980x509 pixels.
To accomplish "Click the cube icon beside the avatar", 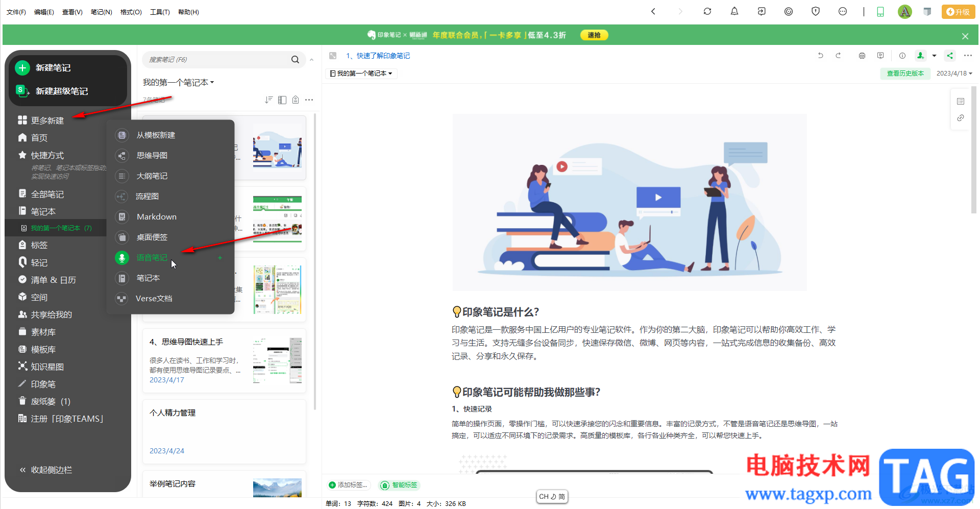I will pos(927,12).
